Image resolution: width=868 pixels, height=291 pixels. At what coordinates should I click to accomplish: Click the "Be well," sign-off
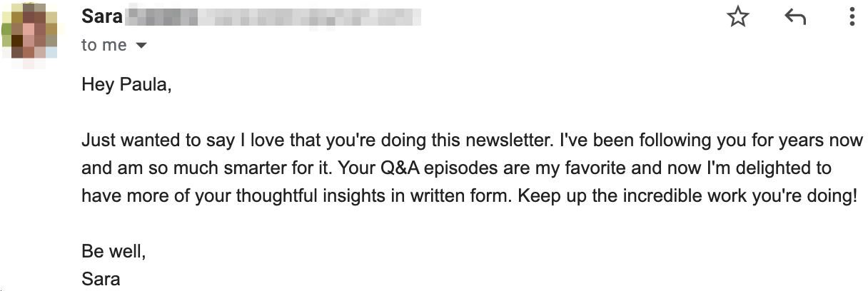tap(114, 251)
